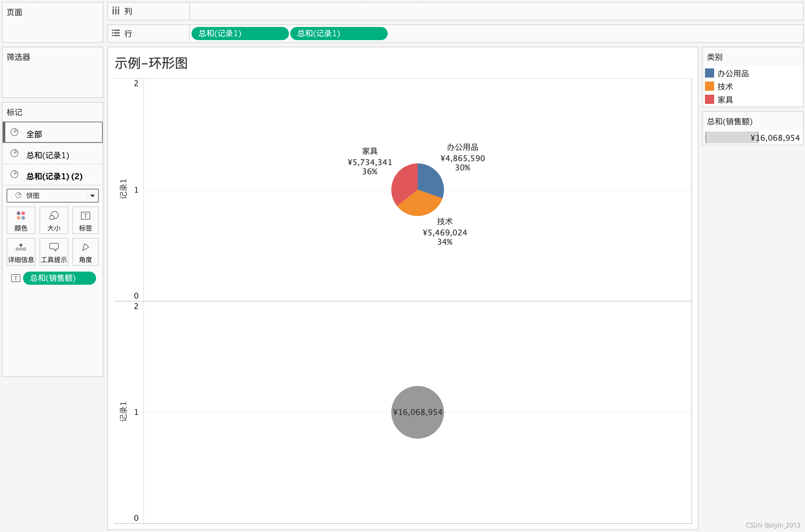Click the columns shelf icon
Viewport: 805px width, 532px height.
pyautogui.click(x=116, y=11)
